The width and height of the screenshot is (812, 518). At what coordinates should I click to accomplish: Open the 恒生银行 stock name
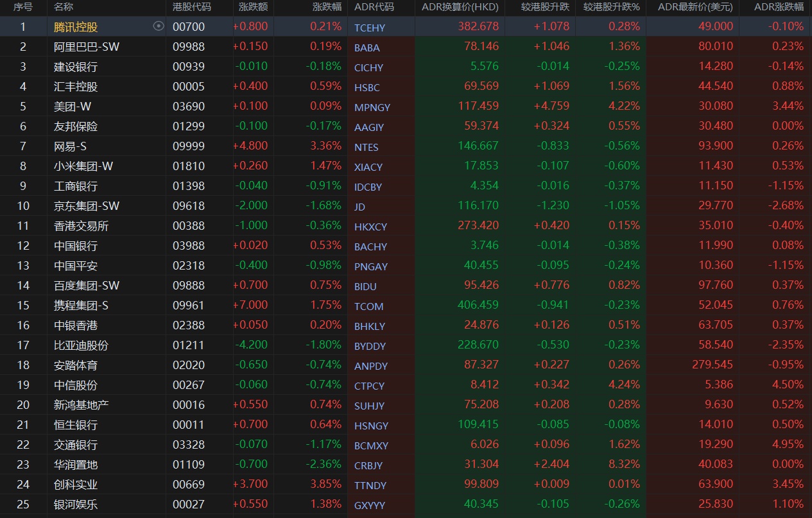click(76, 425)
